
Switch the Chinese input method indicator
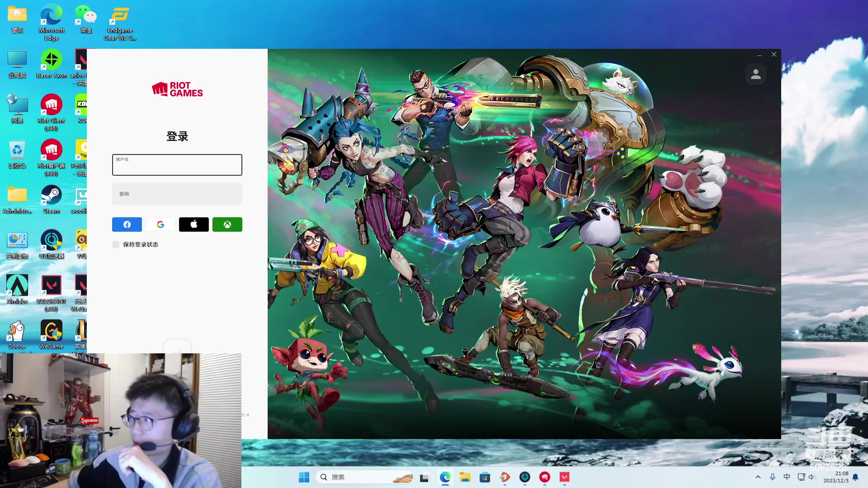[x=787, y=477]
